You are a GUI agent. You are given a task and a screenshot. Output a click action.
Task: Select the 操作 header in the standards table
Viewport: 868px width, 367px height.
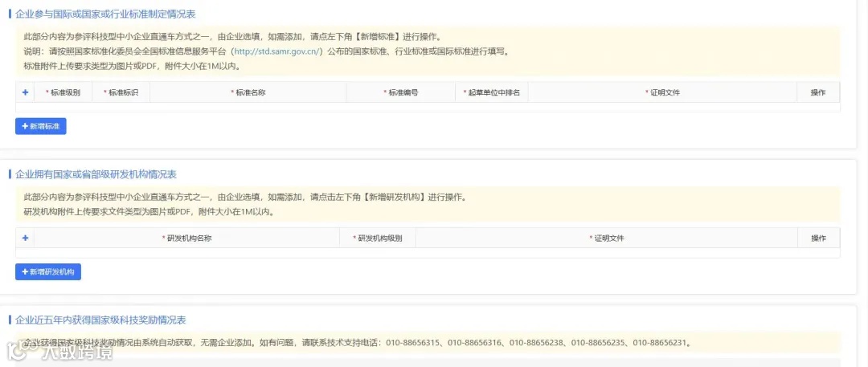pyautogui.click(x=818, y=92)
